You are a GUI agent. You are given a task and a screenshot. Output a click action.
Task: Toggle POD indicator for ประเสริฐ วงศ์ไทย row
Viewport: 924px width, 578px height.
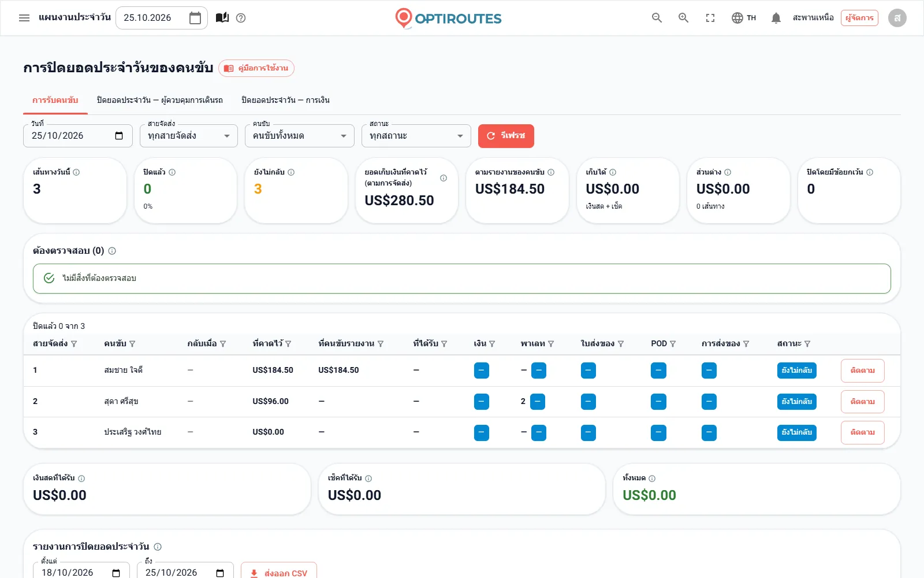pos(658,433)
